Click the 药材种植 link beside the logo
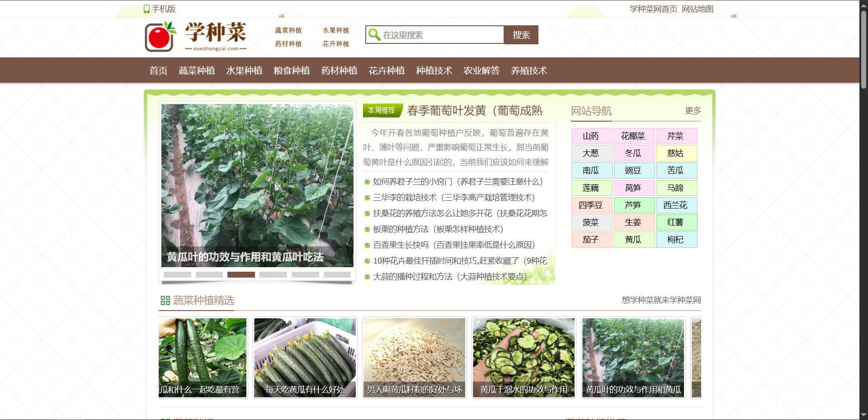 [x=288, y=44]
